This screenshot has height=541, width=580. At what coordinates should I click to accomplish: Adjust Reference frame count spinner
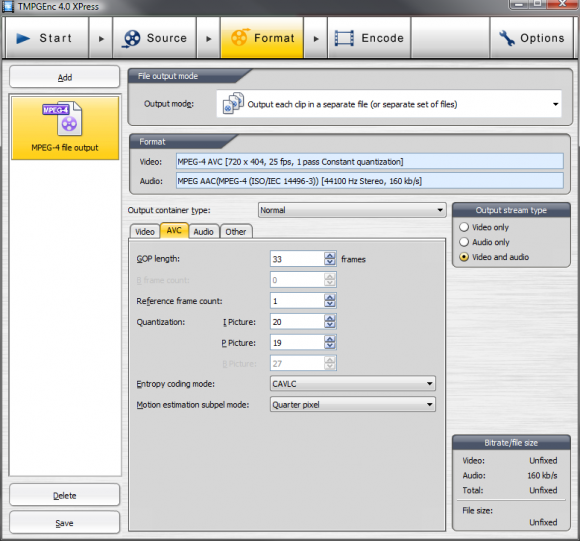click(x=330, y=301)
